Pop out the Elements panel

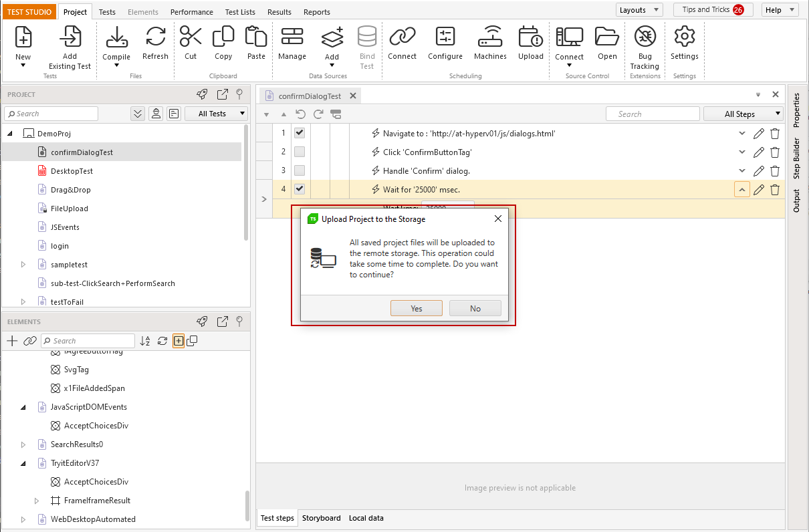pos(223,321)
